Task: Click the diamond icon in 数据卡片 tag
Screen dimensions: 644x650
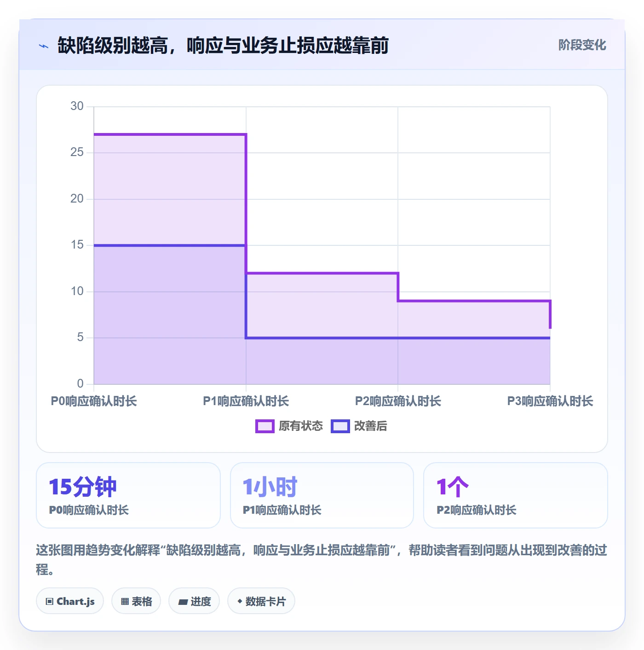Action: click(240, 601)
